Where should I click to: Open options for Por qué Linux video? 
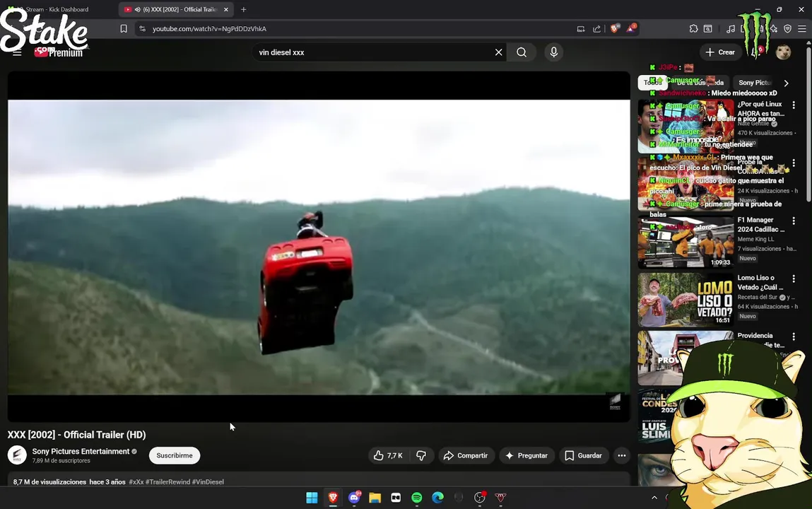(794, 105)
